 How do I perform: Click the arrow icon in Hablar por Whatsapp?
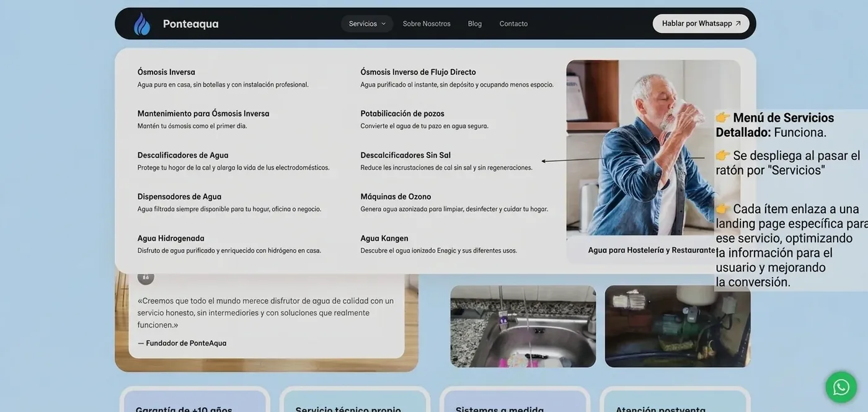coord(738,24)
